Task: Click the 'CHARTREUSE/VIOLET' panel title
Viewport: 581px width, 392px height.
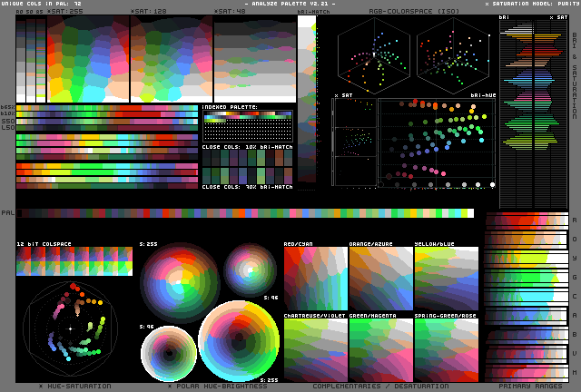Action: pos(315,316)
